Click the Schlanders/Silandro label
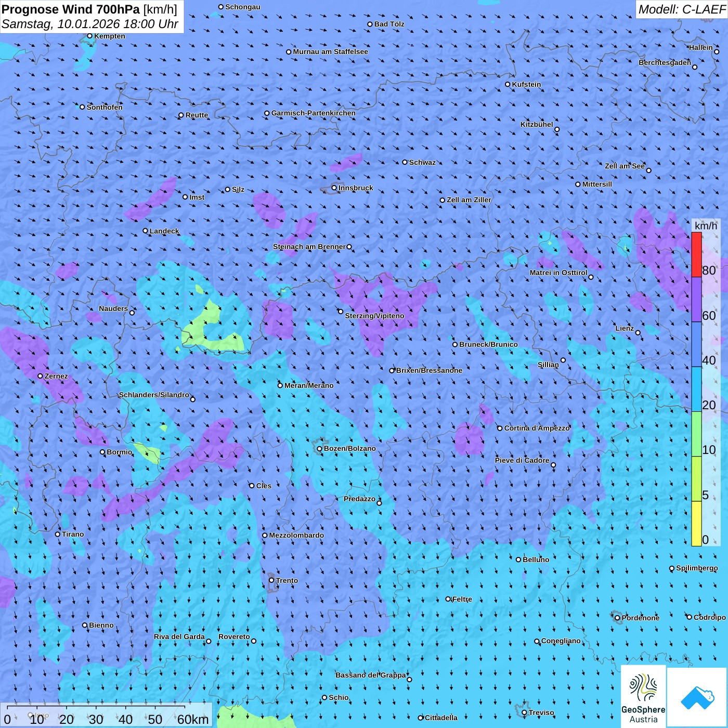This screenshot has height=728, width=728. 154,395
